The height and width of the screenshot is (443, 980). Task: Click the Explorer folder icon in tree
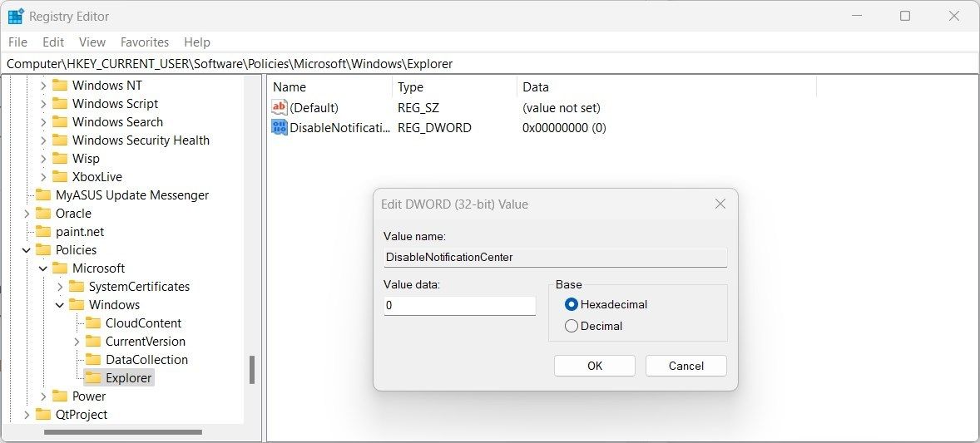(x=93, y=378)
